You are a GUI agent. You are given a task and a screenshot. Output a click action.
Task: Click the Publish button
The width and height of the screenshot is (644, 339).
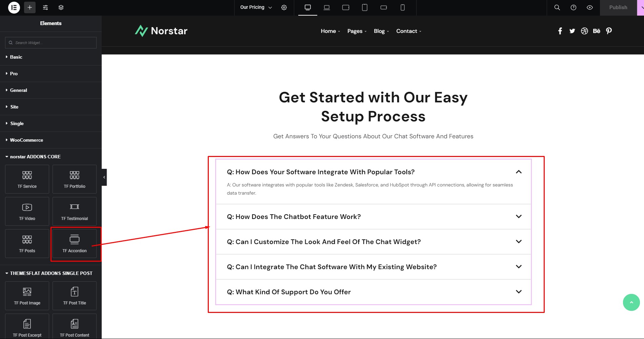[618, 7]
